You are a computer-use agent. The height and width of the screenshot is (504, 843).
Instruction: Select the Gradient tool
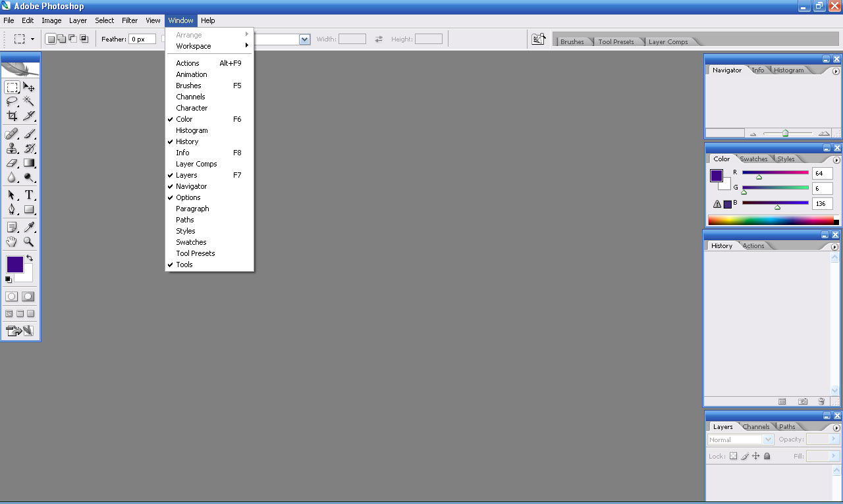tap(29, 163)
